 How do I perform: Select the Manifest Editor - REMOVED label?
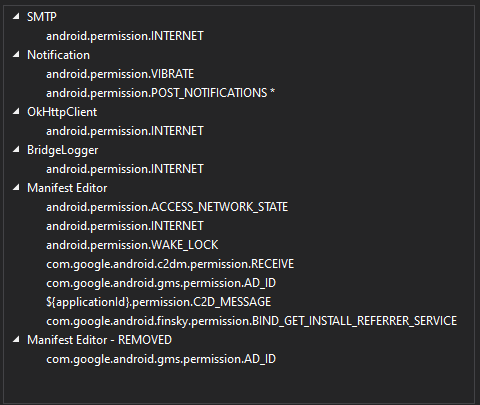point(99,340)
